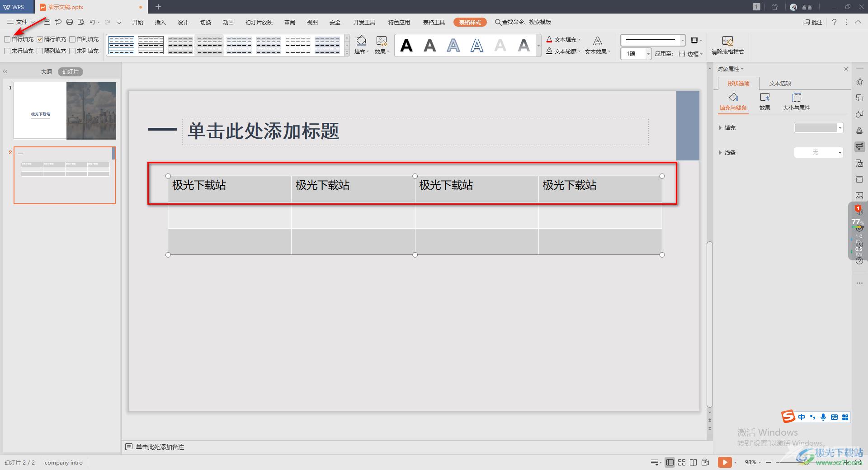Open the 填充与线条 fill and line panel
Screen dimensions: 868x470
(x=733, y=102)
